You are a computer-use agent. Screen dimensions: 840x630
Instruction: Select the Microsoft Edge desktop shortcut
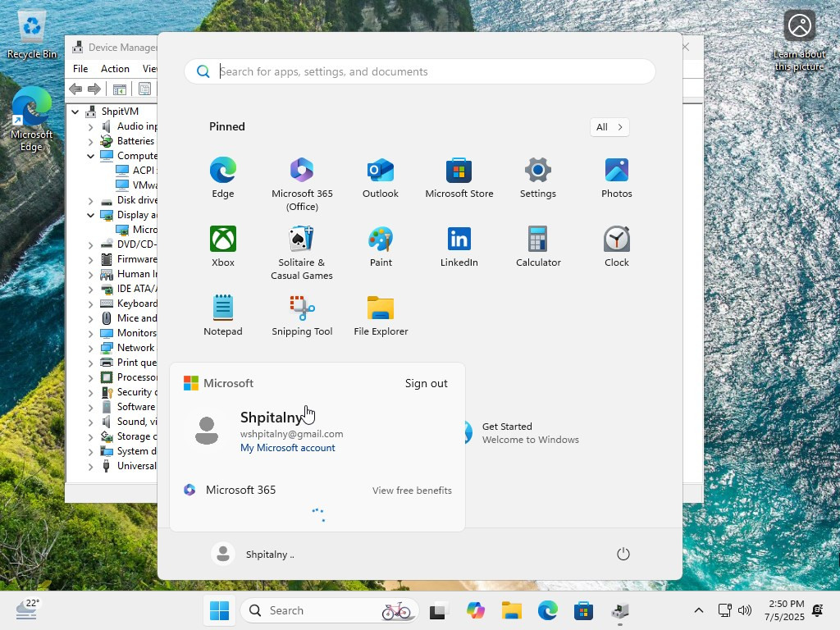31,120
